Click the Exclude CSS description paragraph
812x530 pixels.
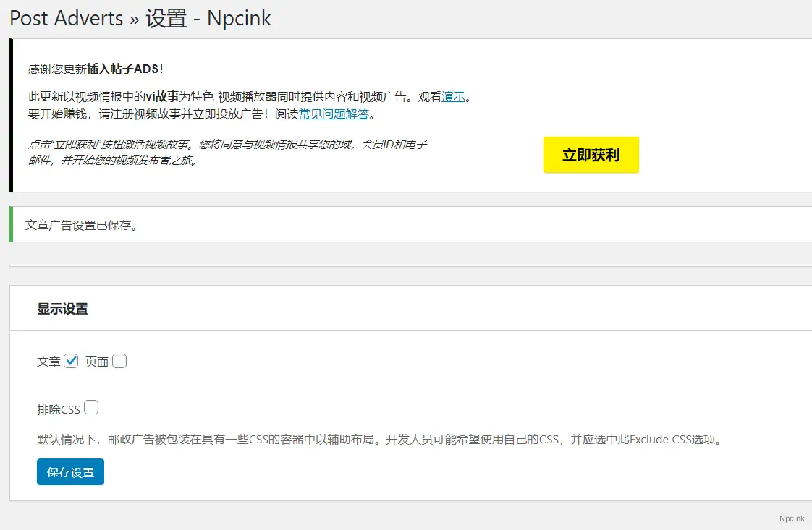coord(380,439)
